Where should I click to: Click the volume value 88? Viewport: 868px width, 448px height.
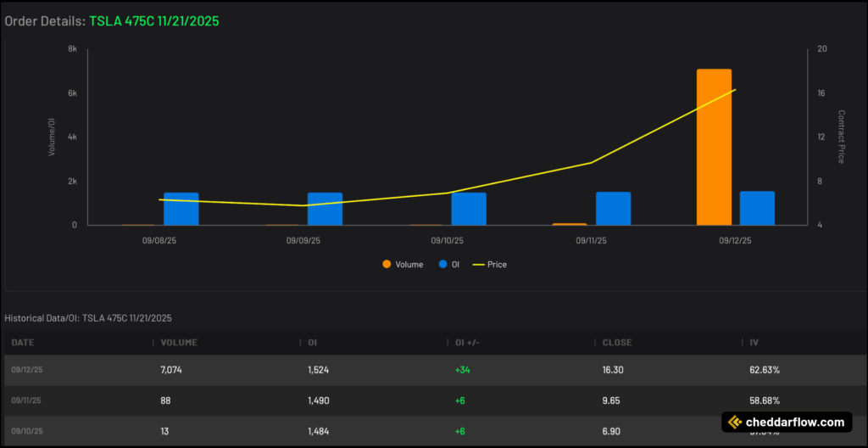point(165,400)
